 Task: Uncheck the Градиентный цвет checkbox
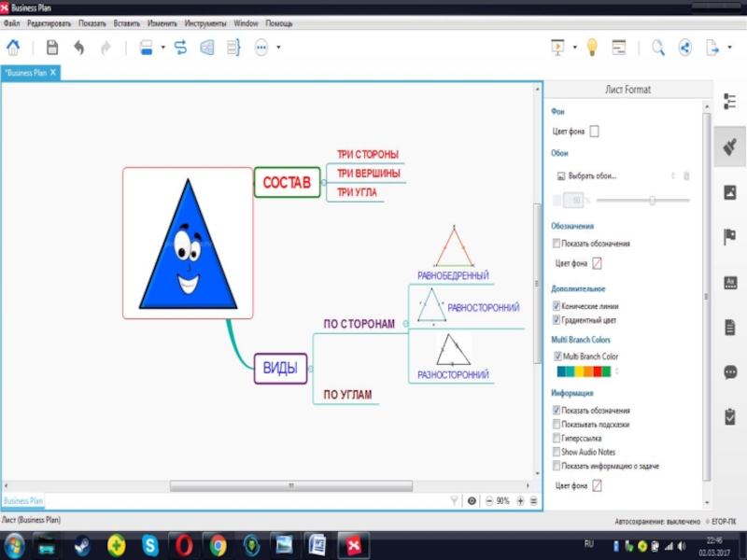pyautogui.click(x=557, y=320)
